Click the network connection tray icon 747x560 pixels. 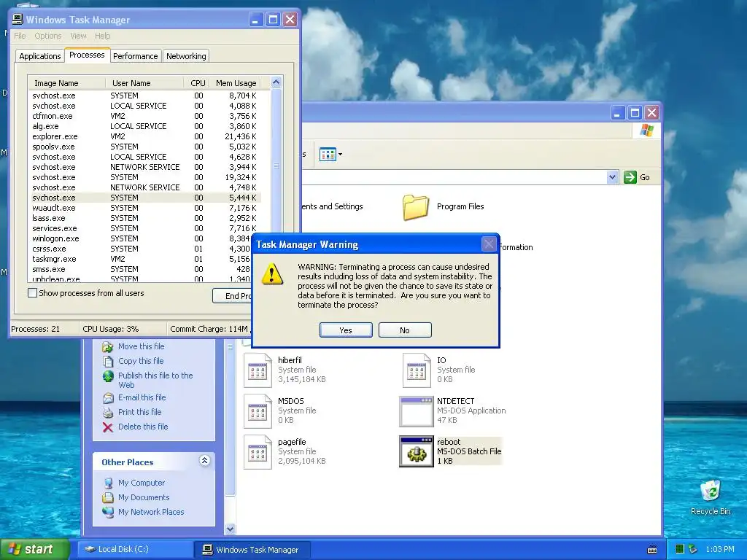click(x=692, y=550)
